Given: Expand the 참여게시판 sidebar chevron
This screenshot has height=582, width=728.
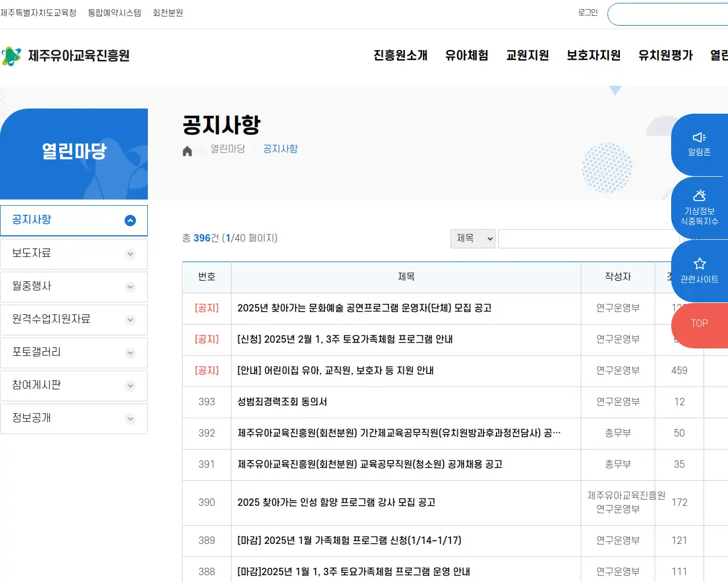Looking at the screenshot, I should point(130,386).
